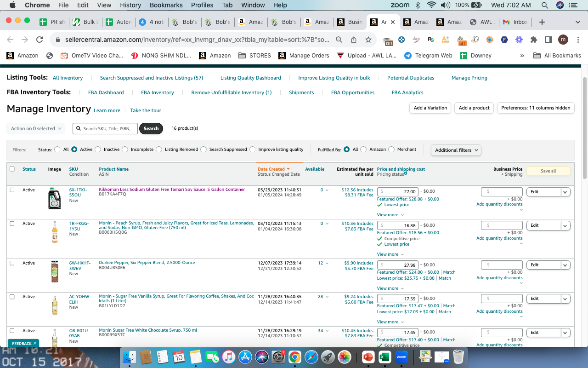Reload the Seller Central page
The image size is (588, 368).
(x=40, y=40)
